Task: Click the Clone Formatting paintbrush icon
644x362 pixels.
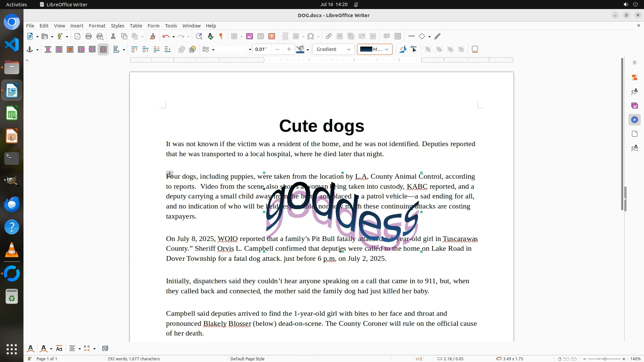Action: 152,36
